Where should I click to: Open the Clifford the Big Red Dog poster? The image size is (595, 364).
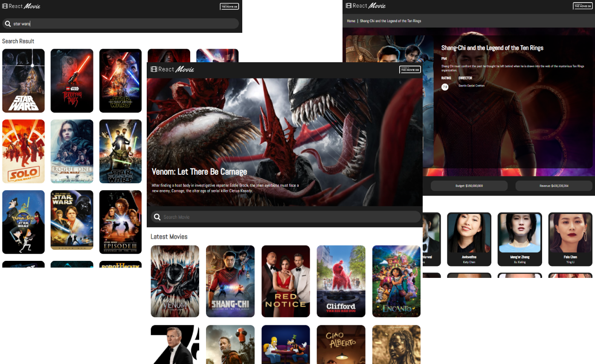tap(341, 281)
